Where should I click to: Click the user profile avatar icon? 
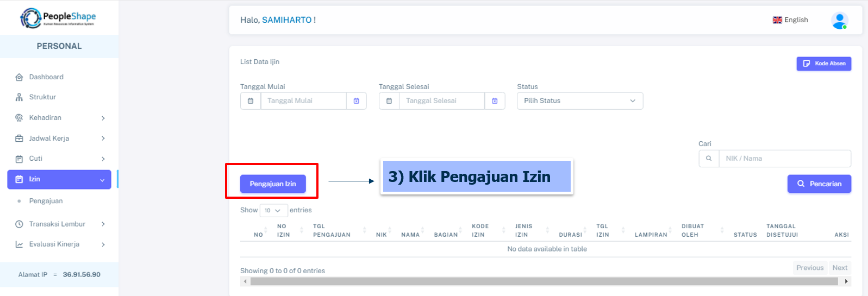[x=839, y=21]
